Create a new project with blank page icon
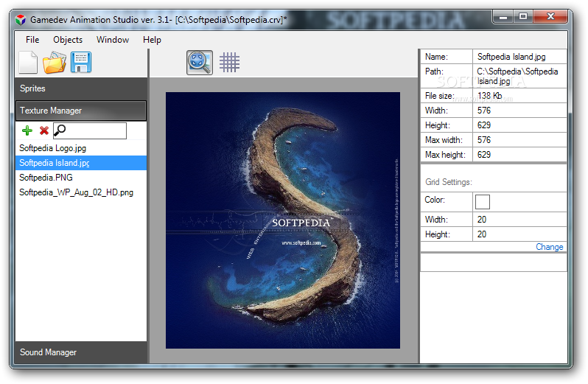 coord(28,62)
